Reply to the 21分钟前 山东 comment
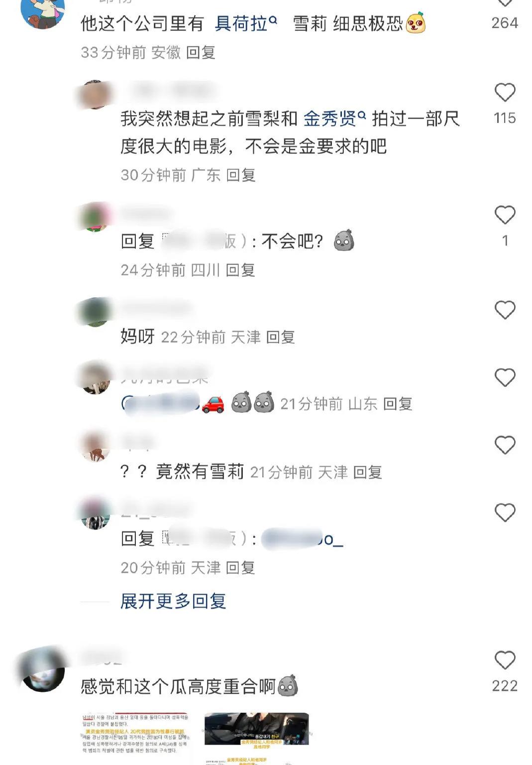The image size is (532, 765). point(398,404)
